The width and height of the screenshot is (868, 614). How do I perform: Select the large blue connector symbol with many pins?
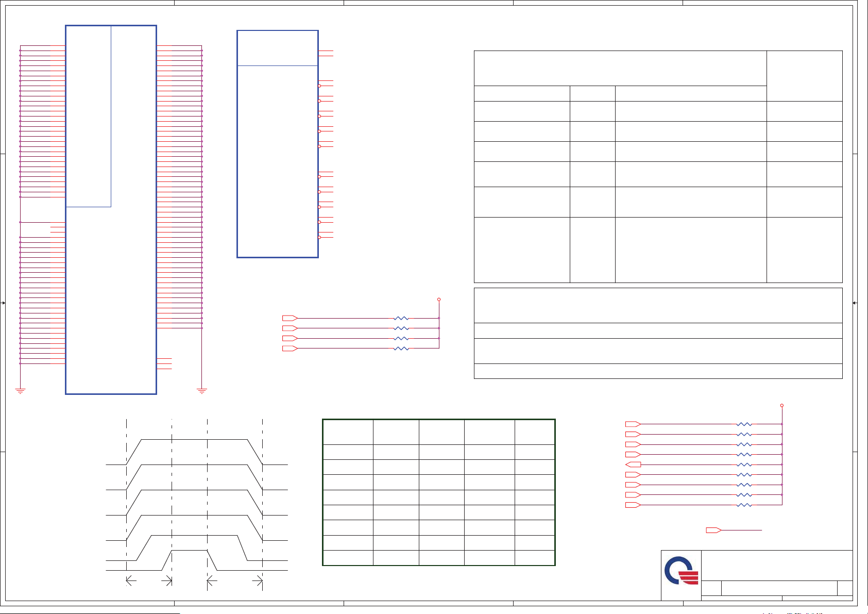[111, 210]
